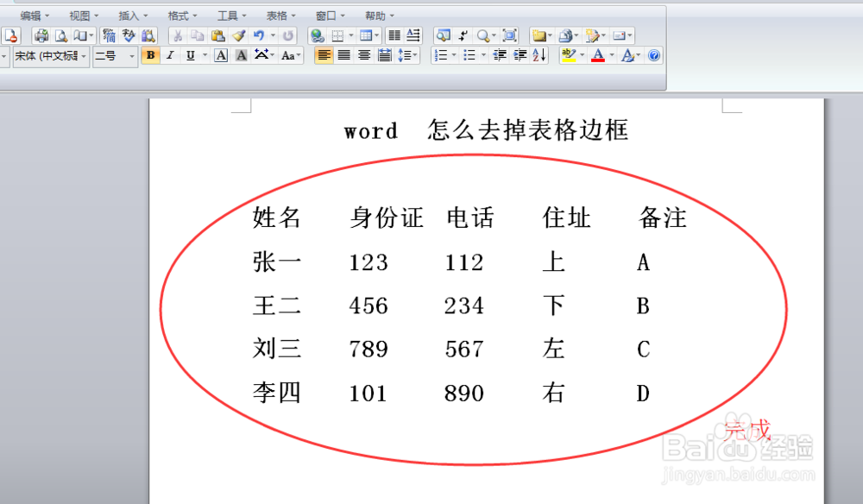Expand the font name combo box
The height and width of the screenshot is (504, 863).
[x=84, y=55]
